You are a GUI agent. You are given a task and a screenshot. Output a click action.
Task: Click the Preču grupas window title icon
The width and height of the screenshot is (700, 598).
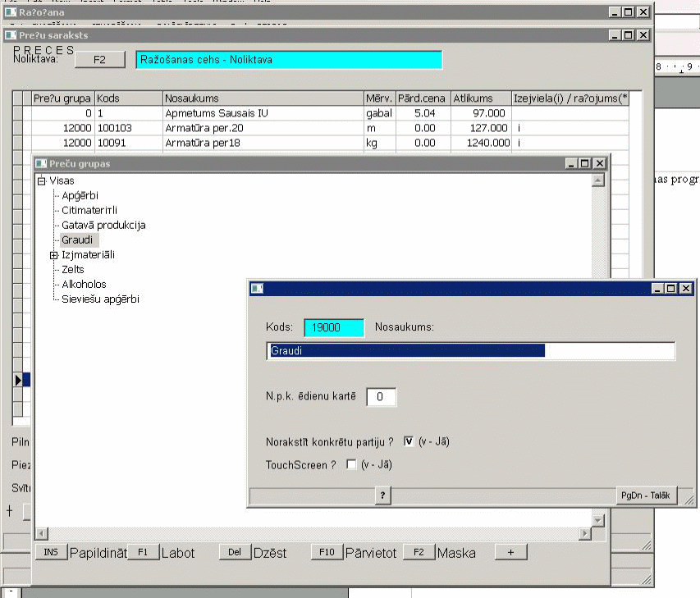click(x=42, y=164)
